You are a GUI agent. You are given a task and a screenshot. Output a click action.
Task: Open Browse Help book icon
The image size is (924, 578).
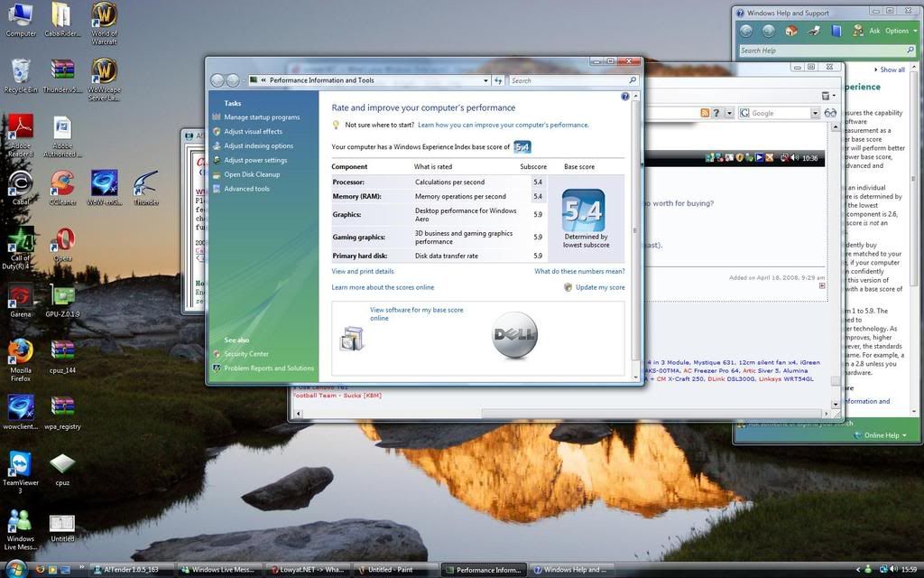(836, 30)
